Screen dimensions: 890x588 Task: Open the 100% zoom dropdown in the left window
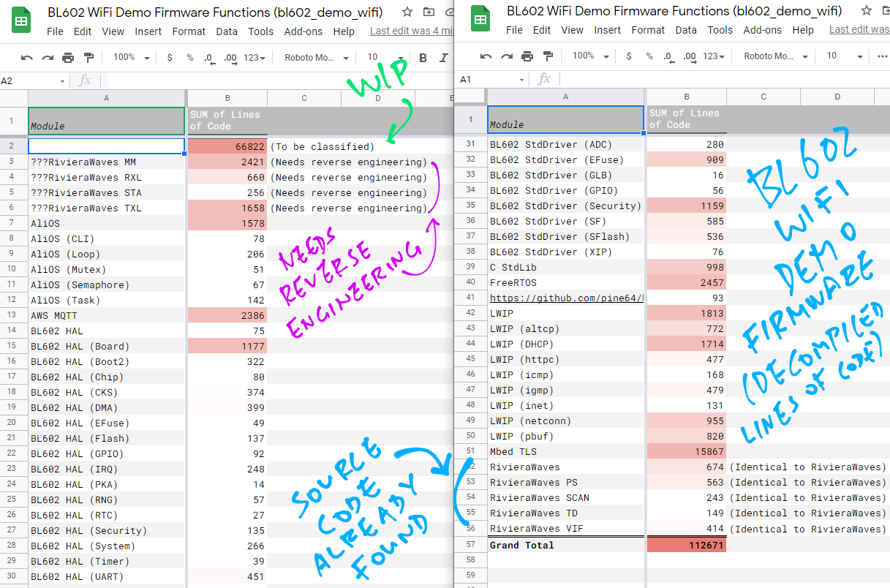point(132,58)
